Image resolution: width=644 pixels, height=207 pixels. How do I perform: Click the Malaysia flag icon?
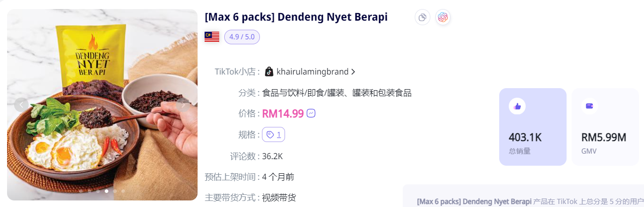click(x=212, y=37)
